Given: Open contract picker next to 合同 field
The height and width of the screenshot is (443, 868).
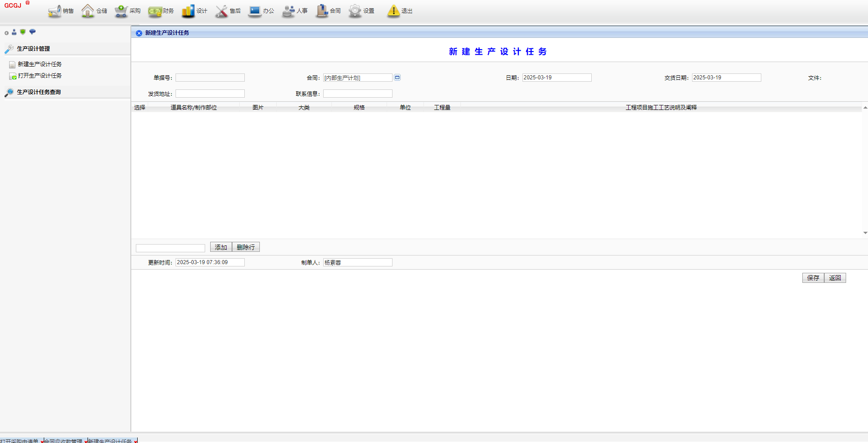Looking at the screenshot, I should pyautogui.click(x=397, y=78).
